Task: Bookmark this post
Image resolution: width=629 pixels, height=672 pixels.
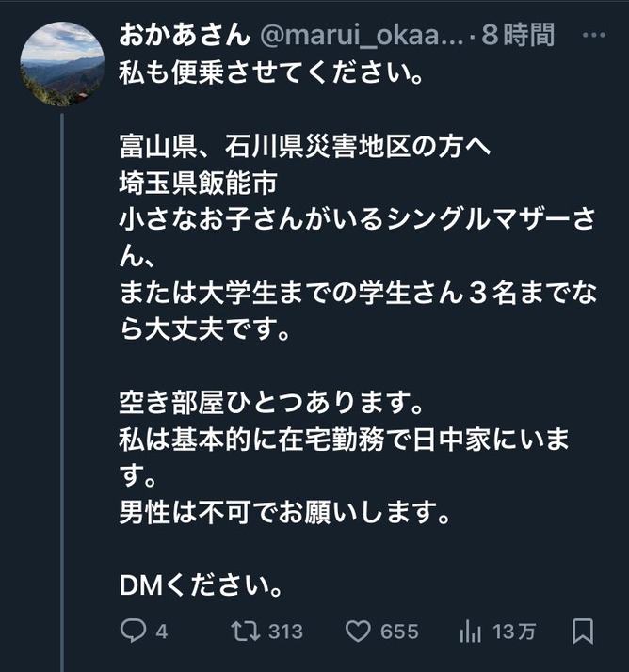Action: 583,631
